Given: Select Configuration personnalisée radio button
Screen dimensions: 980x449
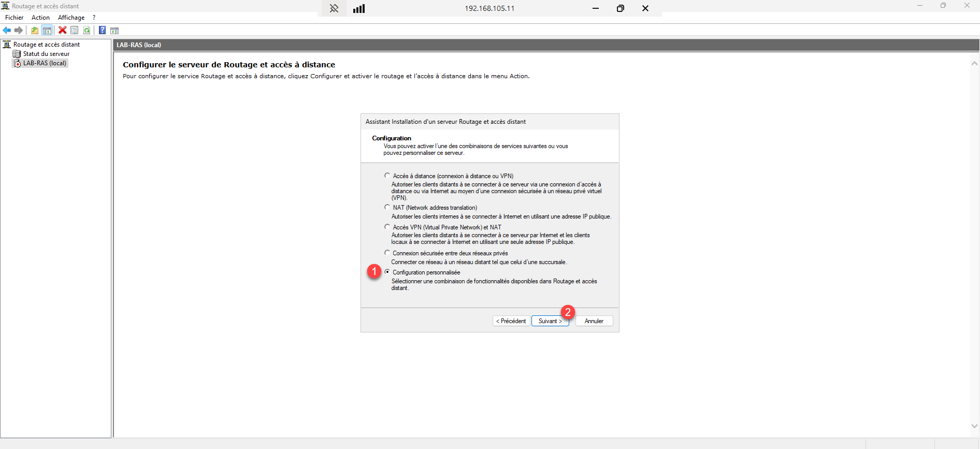Looking at the screenshot, I should point(387,272).
